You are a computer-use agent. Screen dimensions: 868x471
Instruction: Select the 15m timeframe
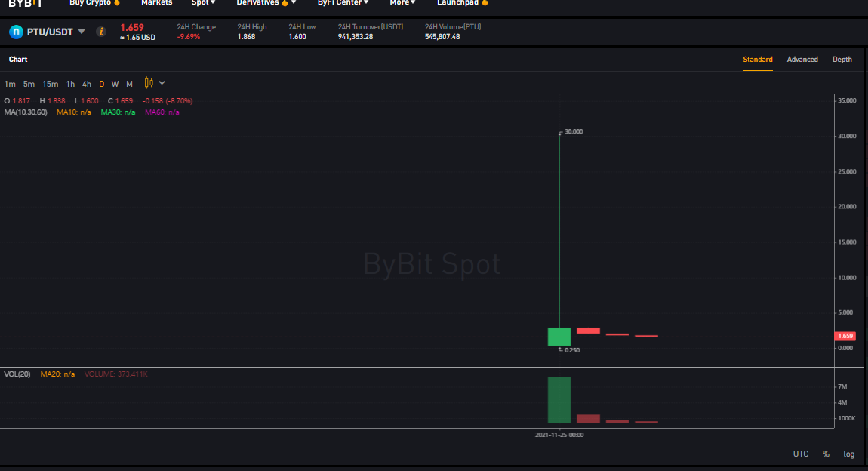point(51,84)
